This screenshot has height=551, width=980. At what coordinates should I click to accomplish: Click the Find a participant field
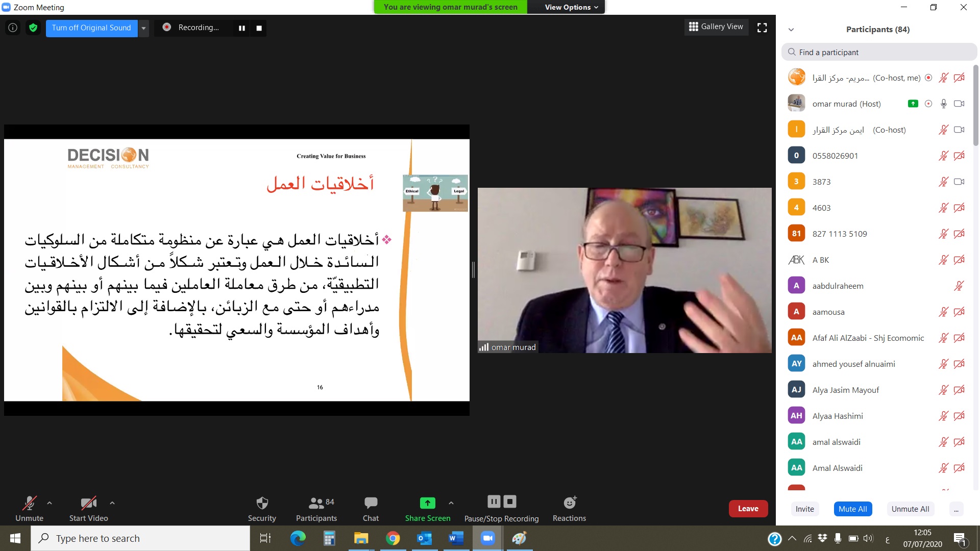tap(879, 52)
